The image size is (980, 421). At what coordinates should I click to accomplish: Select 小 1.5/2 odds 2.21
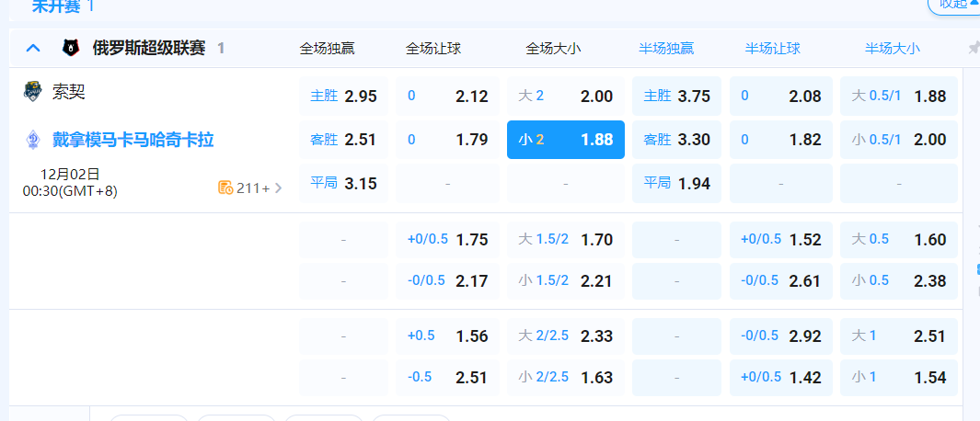[x=566, y=281]
